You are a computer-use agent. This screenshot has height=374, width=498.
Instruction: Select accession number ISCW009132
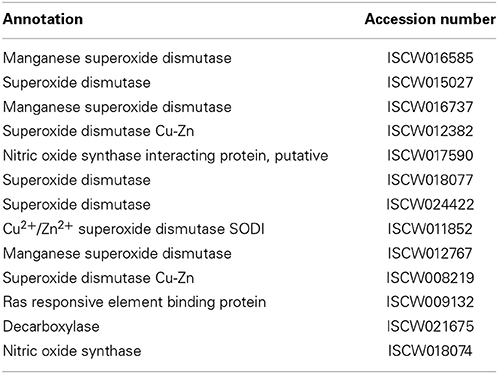pos(430,302)
